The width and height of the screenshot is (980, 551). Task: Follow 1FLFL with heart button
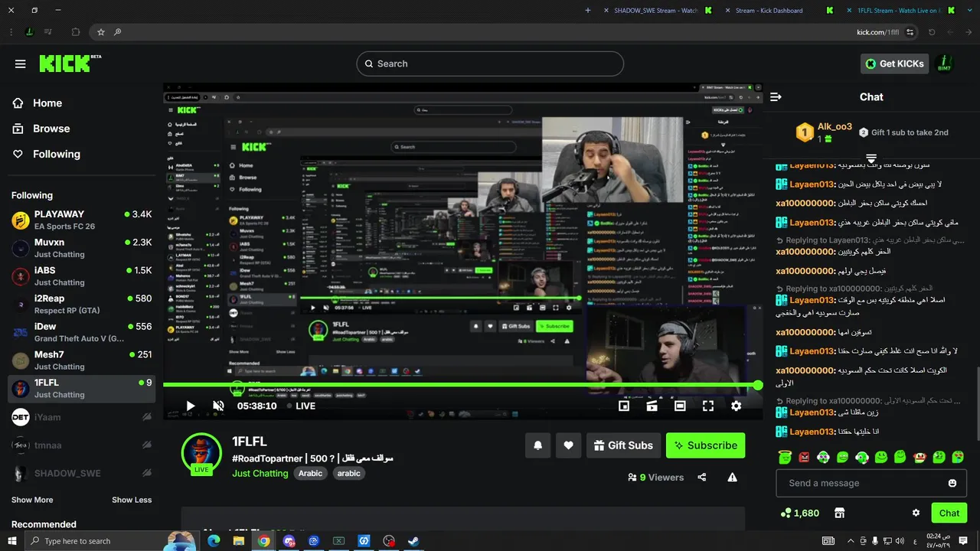point(568,445)
